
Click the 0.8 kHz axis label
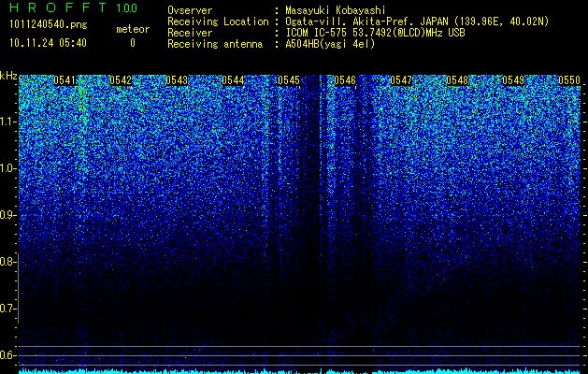7,262
